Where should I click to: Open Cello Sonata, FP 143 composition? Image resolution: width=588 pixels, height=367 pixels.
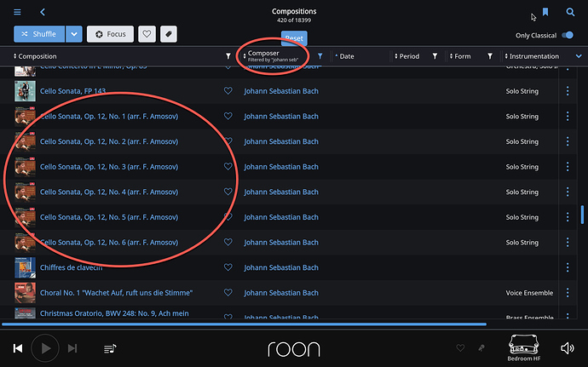coord(72,91)
